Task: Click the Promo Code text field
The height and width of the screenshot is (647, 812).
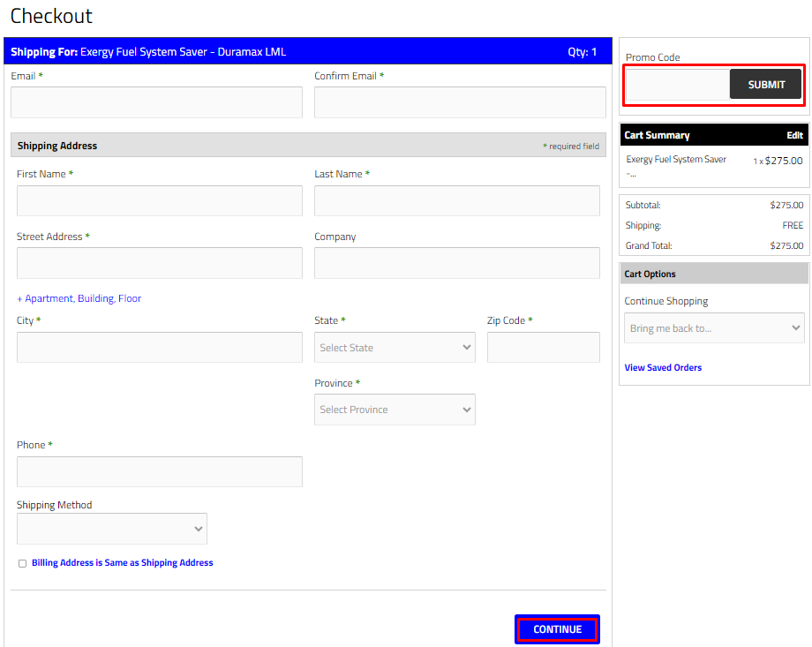Action: point(678,85)
